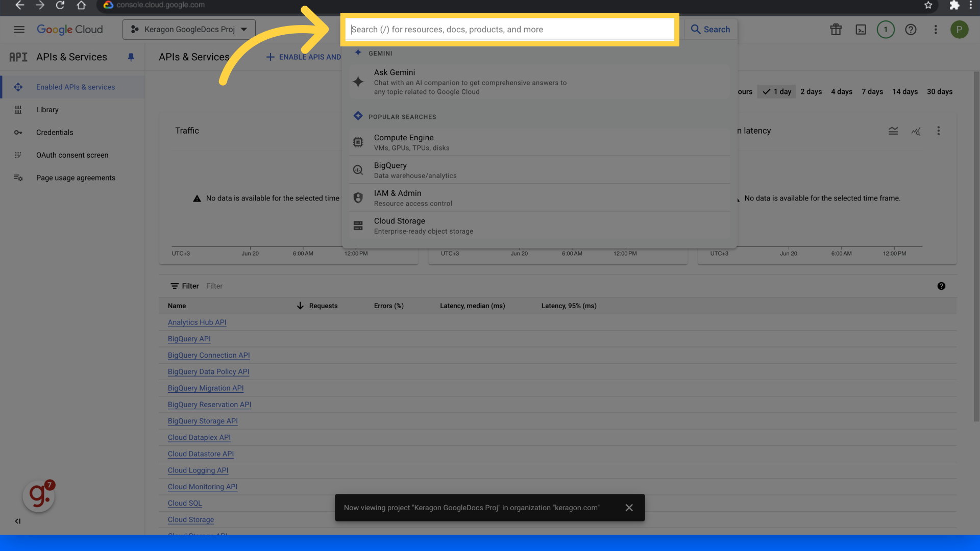Go to browser home page
Image resolution: width=980 pixels, height=551 pixels.
click(81, 5)
